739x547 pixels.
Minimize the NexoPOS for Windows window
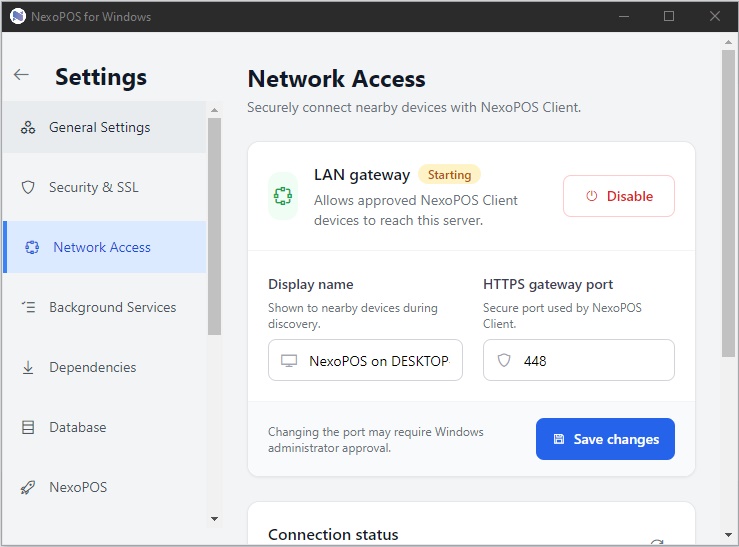point(624,16)
